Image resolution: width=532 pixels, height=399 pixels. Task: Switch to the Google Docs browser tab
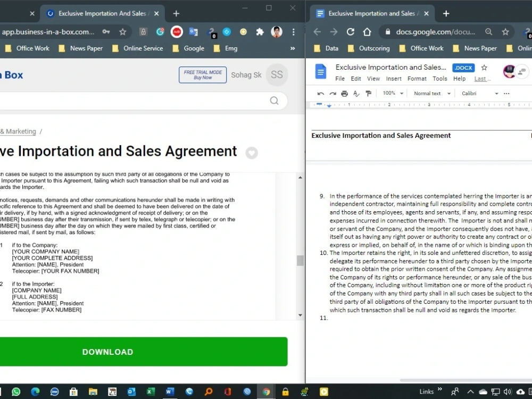tap(371, 14)
